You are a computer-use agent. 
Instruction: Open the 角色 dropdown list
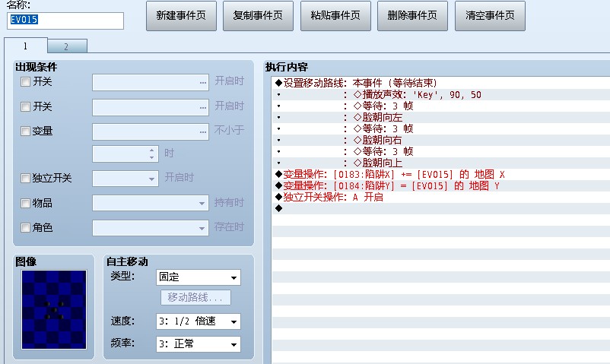pos(150,228)
